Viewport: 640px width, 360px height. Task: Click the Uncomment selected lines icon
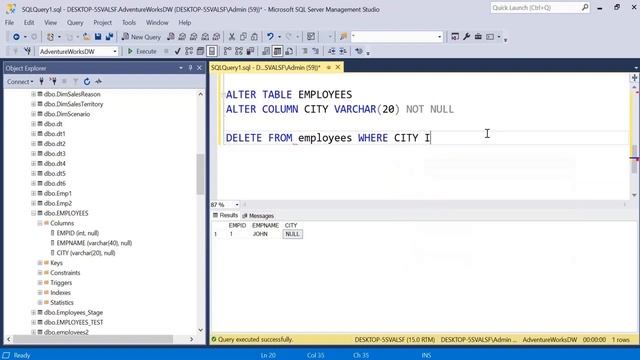pos(316,51)
